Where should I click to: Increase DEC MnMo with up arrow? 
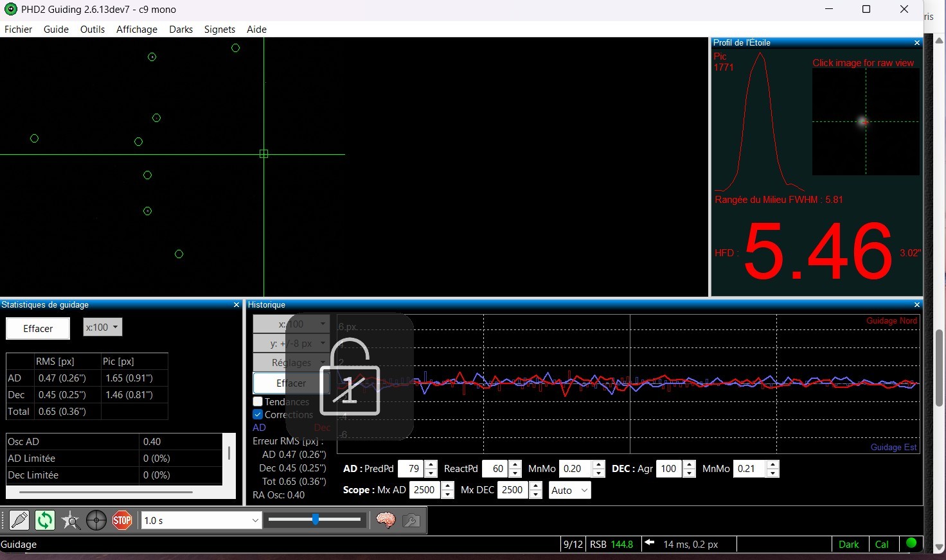[x=772, y=464]
